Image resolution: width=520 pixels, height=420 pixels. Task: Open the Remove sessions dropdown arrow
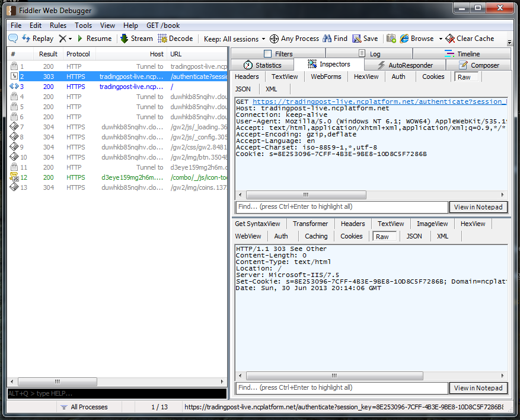pyautogui.click(x=70, y=39)
